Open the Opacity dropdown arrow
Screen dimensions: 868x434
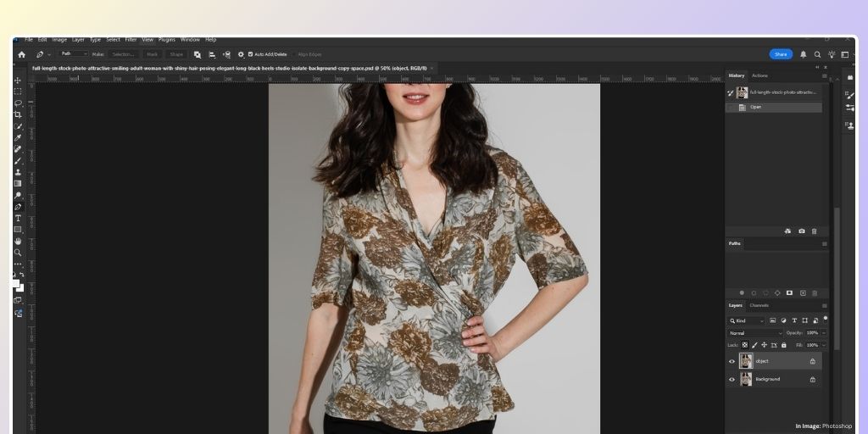(x=824, y=333)
